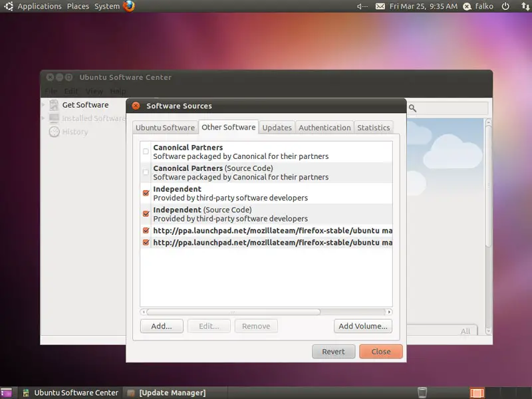The image size is (532, 399).
Task: Uncheck the second firefox-stable PPA entry
Action: [146, 242]
